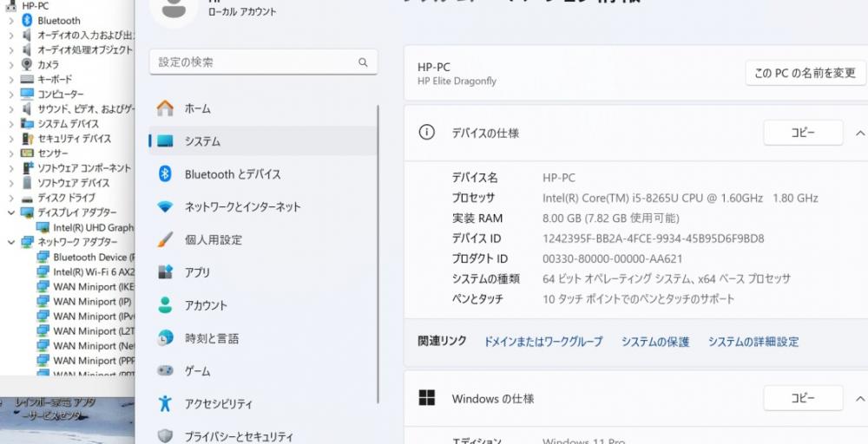Click the accessibility figure icon
The width and height of the screenshot is (868, 444).
coord(165,403)
